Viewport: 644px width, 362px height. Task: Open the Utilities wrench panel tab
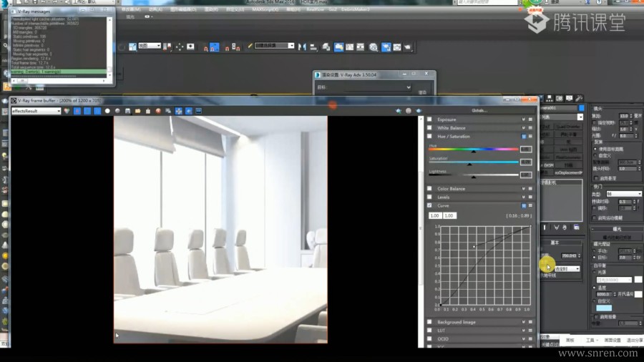point(579,99)
